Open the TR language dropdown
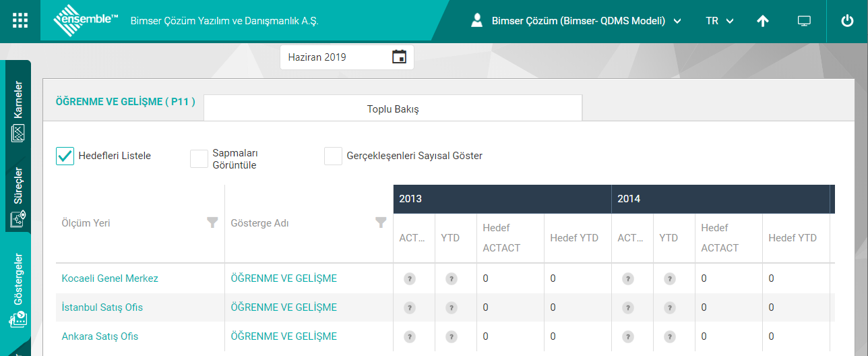 pos(720,21)
